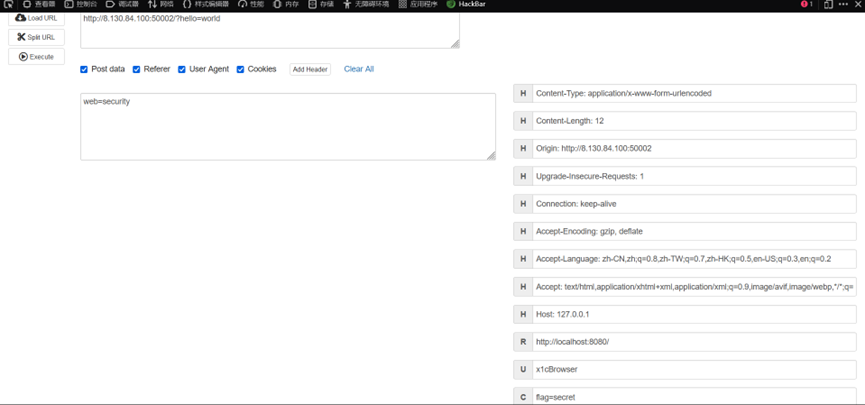The height and width of the screenshot is (405, 865).
Task: Open the 存储 (Storage) panel
Action: point(320,4)
